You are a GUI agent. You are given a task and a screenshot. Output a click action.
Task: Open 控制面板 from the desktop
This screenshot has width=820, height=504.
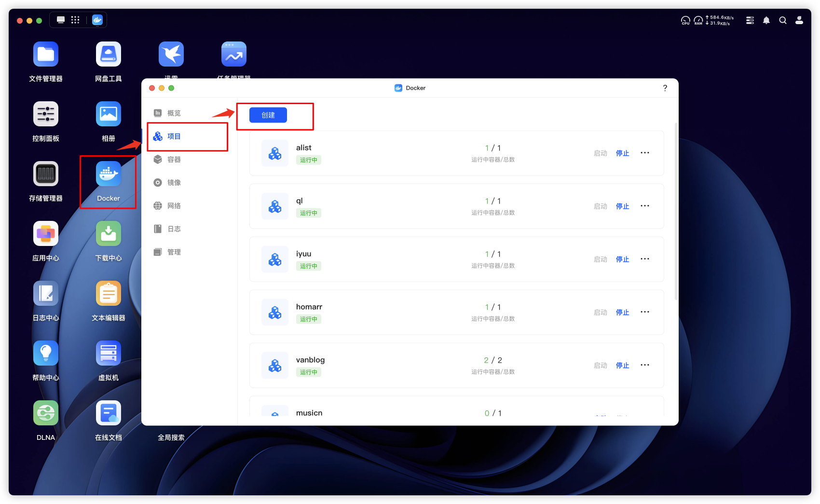coord(46,114)
